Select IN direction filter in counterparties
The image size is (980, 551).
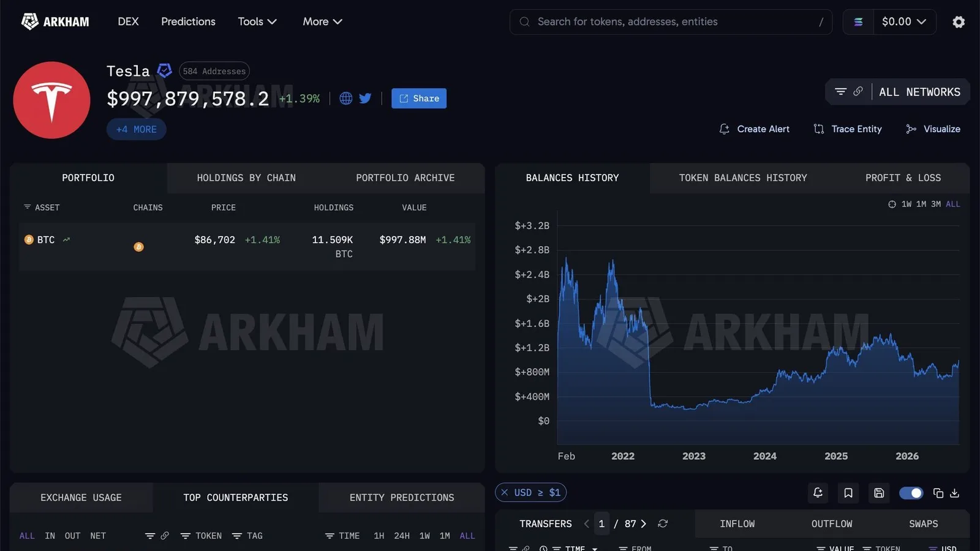(50, 536)
